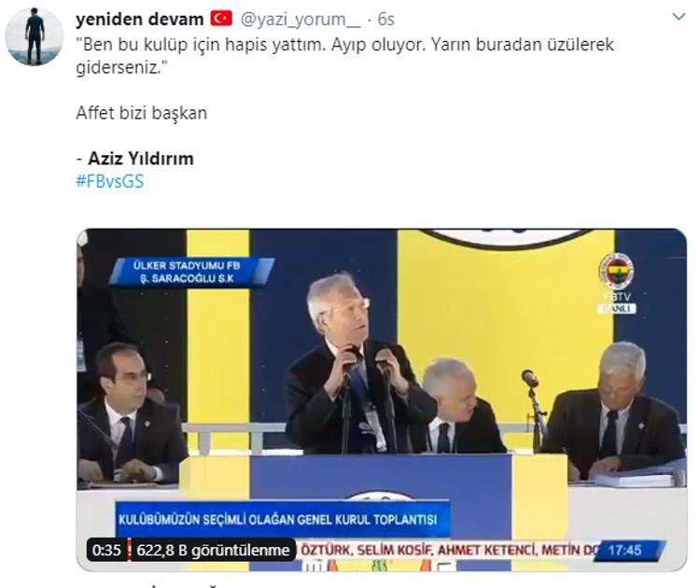Click the Turkish flag emoji beside username
Viewport: 700px width, 588px height.
(x=221, y=19)
